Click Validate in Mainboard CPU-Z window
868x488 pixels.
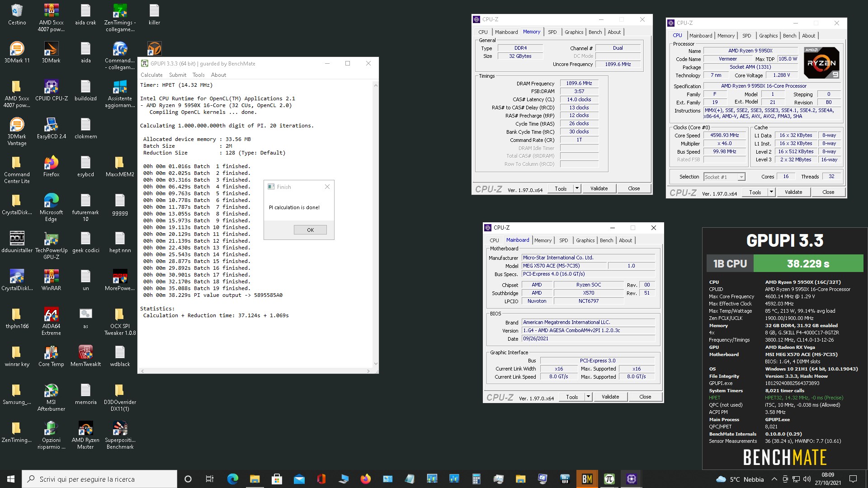click(x=610, y=397)
